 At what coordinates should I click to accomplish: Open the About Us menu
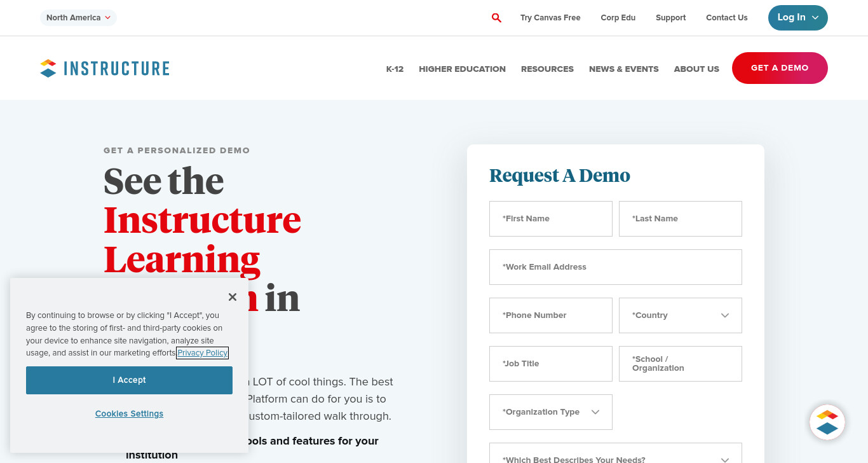(696, 69)
